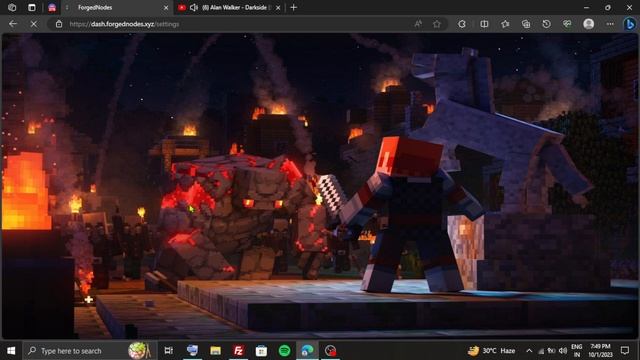Open the notification center icon
The width and height of the screenshot is (640, 360).
point(624,351)
